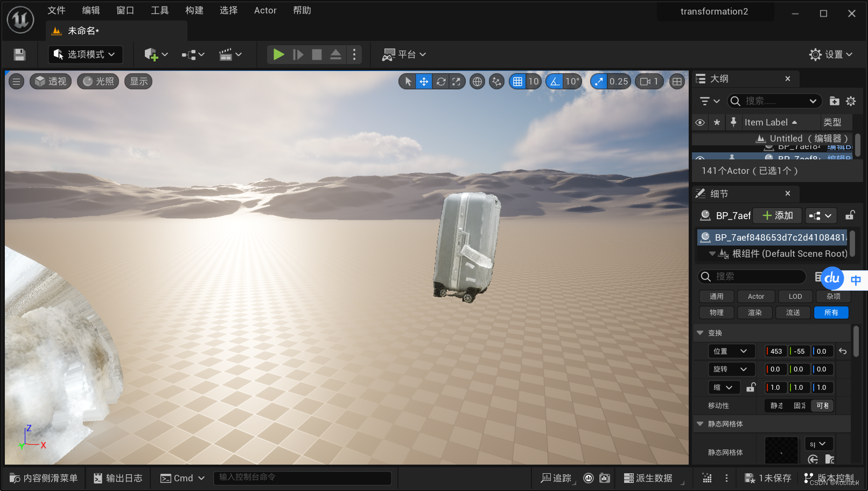Screen dimensions: 868x491
Task: Click the outliner 搜索 search field
Action: [774, 101]
